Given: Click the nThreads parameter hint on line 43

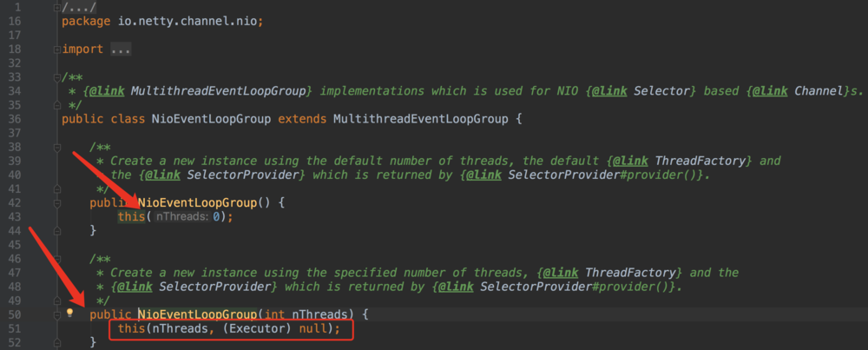Looking at the screenshot, I should click(182, 216).
